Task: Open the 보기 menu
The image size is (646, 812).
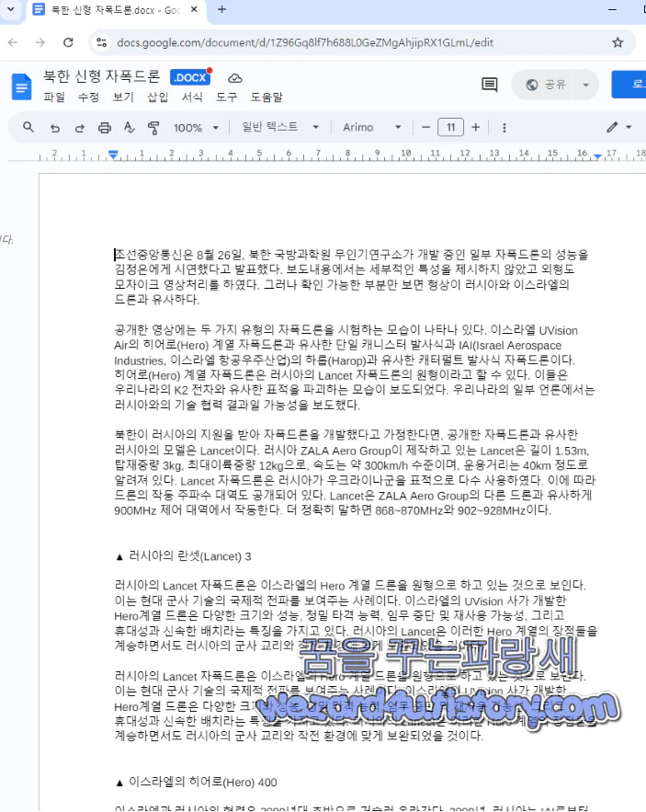Action: coord(123,97)
